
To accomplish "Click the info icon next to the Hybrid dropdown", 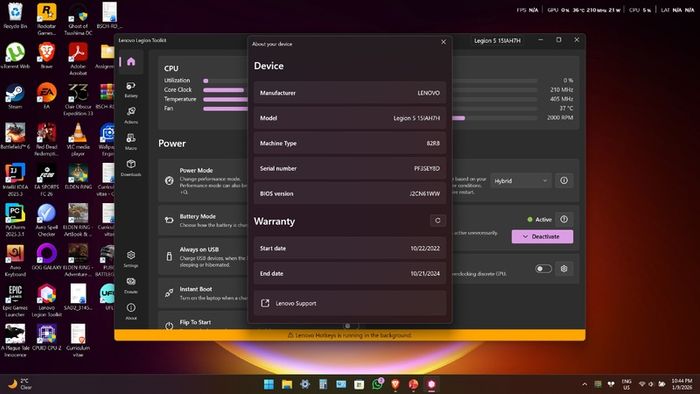I will pyautogui.click(x=564, y=181).
